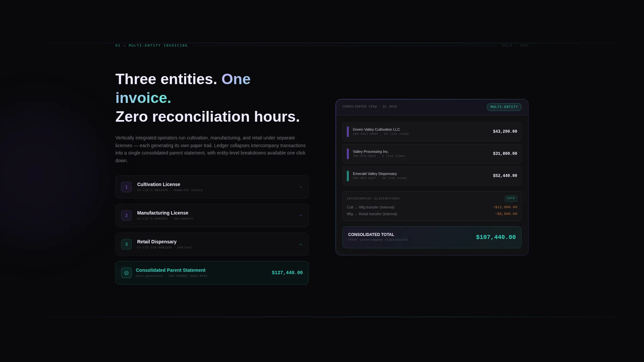Click the checkmark icon on Consolidated Parent Statement
The width and height of the screenshot is (644, 362).
click(x=126, y=273)
